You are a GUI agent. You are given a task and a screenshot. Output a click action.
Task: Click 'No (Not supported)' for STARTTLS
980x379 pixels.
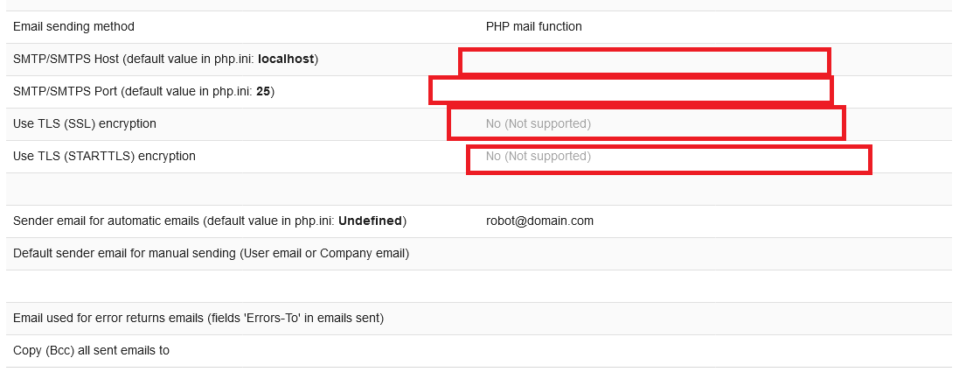538,157
